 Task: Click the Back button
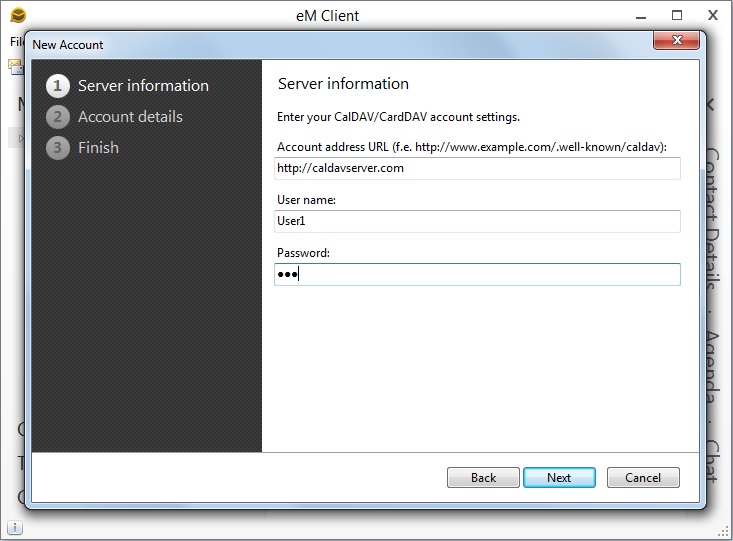coord(483,477)
